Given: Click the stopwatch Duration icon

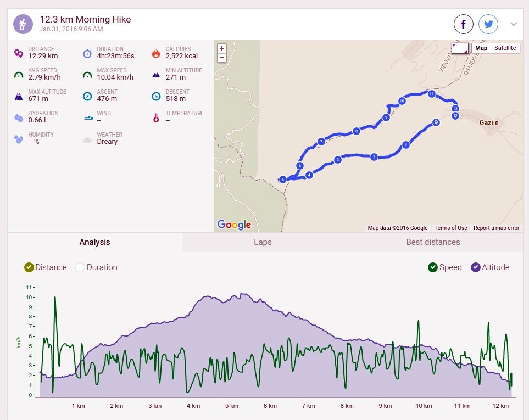Looking at the screenshot, I should tap(87, 53).
